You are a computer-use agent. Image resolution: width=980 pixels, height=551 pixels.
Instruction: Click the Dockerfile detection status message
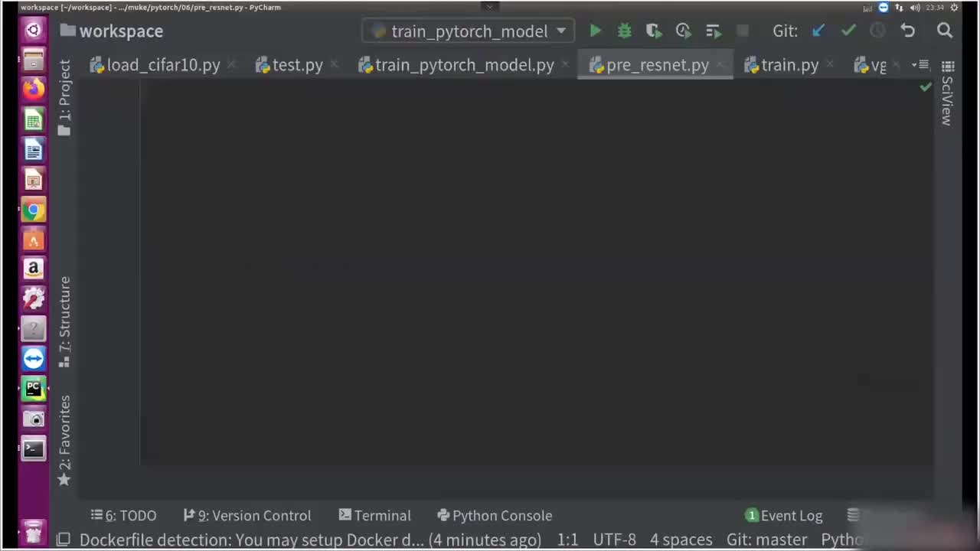point(310,540)
